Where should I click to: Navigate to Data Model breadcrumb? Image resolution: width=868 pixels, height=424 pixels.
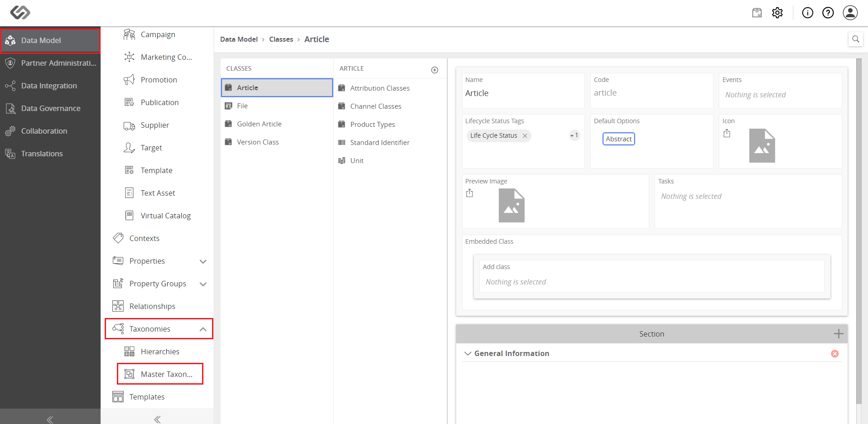239,39
